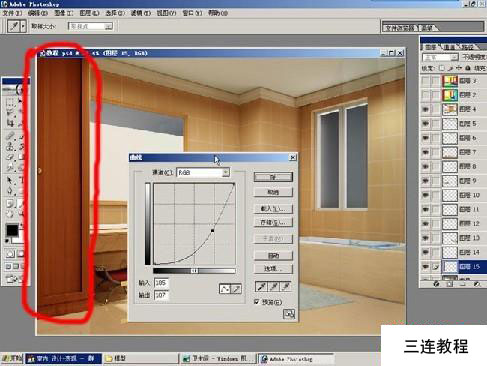Hide layer 图层 13 via eye icon
This screenshot has height=366, width=487.
[x=425, y=238]
